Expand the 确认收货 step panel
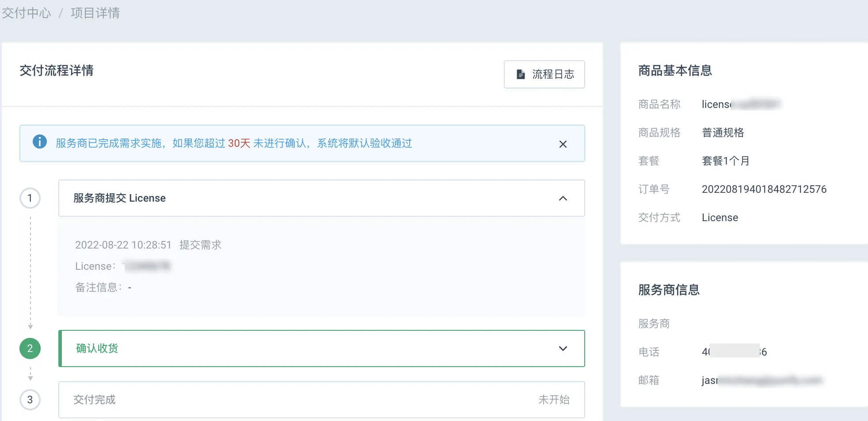 563,348
